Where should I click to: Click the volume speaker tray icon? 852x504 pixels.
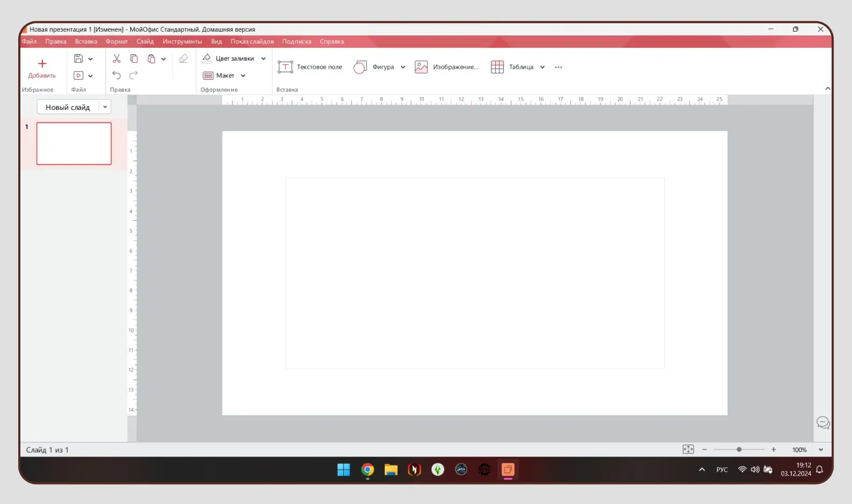click(x=755, y=470)
